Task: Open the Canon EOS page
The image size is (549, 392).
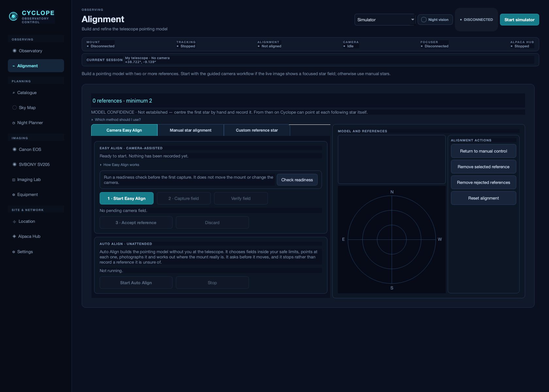Action: (x=36, y=149)
